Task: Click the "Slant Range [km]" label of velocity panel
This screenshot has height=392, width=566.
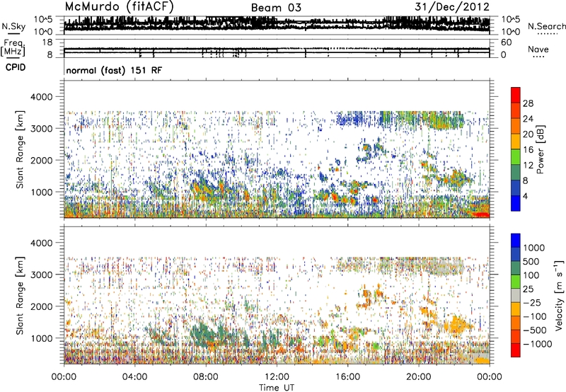Action: point(20,296)
